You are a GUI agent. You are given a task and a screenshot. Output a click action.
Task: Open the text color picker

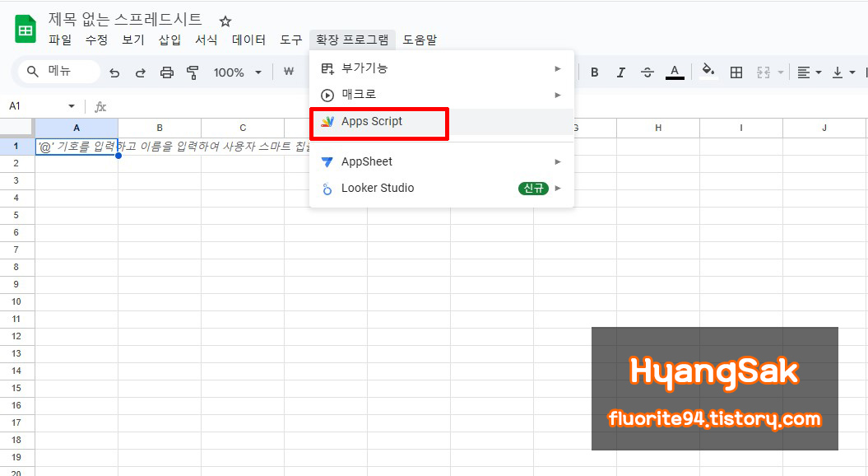pyautogui.click(x=675, y=72)
